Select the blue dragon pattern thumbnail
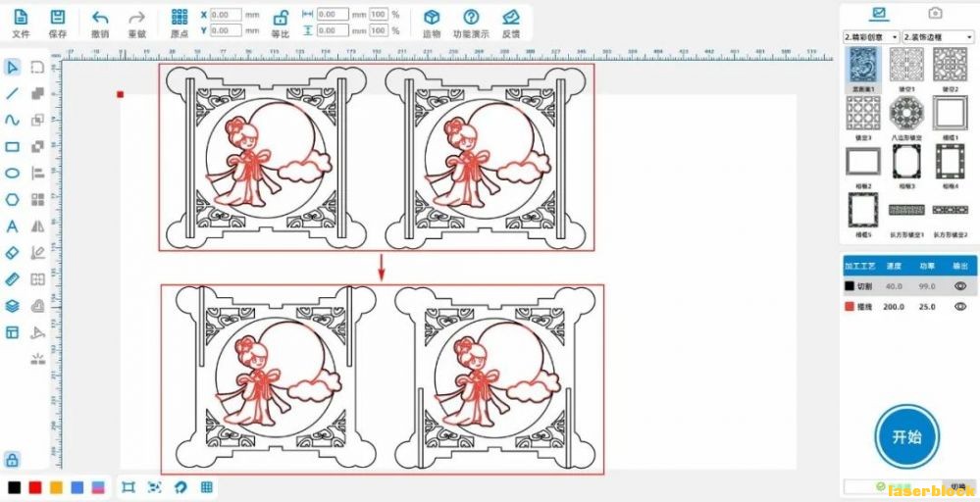Image resolution: width=980 pixels, height=502 pixels. click(863, 67)
